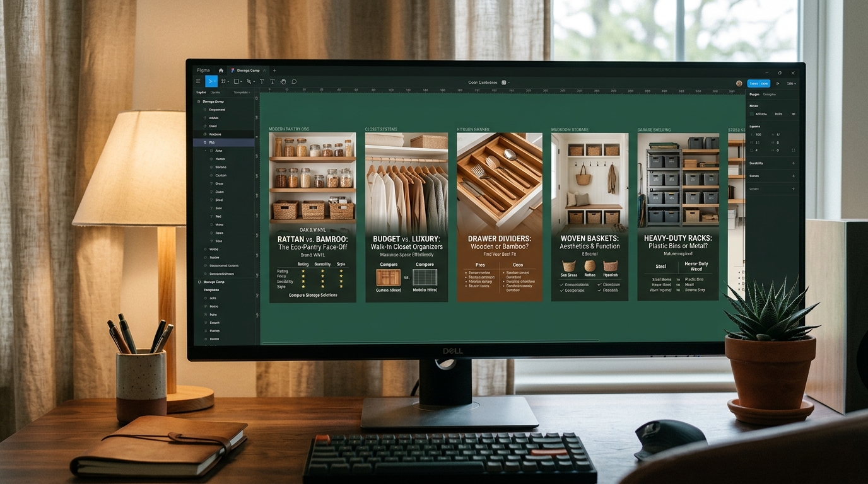Tick the checkbox in layout section

click(x=751, y=150)
